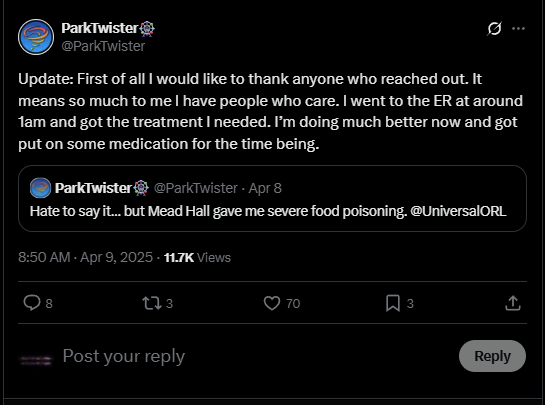The width and height of the screenshot is (545, 405).
Task: Click the small avatar in quoted tweet
Action: coord(40,188)
